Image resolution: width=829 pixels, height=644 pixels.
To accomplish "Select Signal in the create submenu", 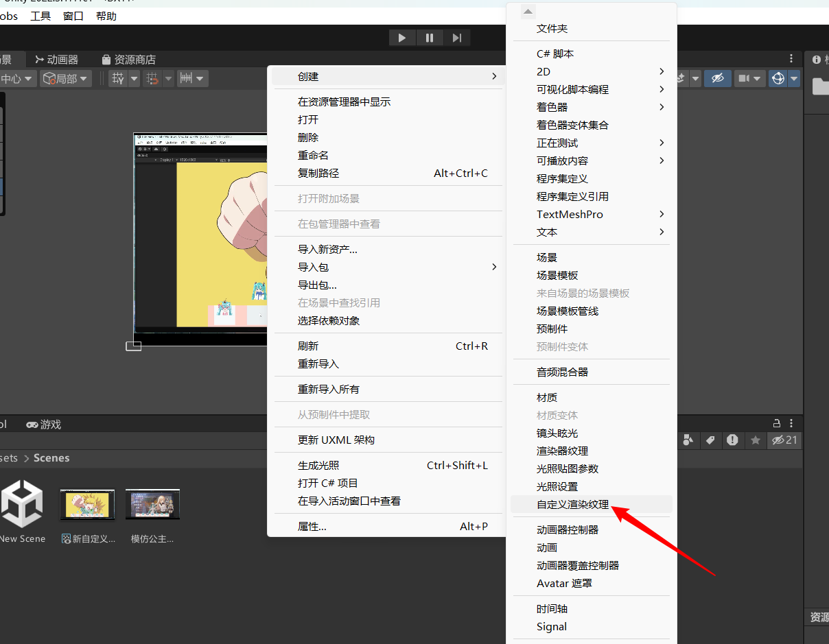I will tap(592, 626).
